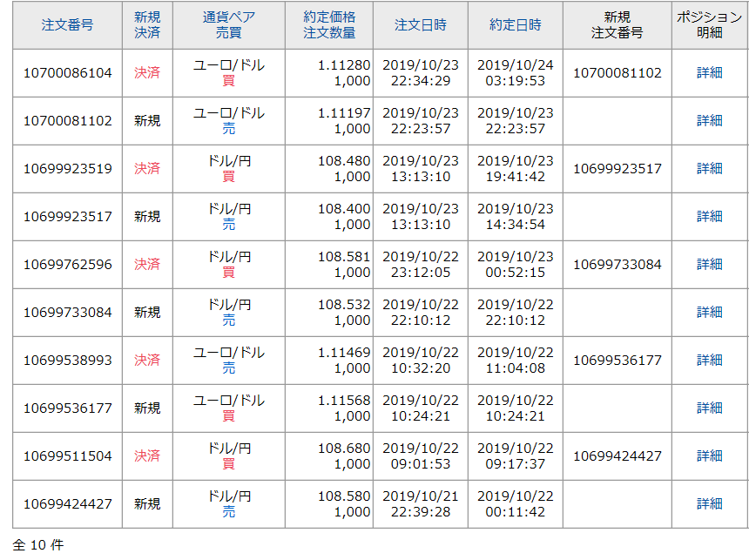Sort by 約定価格 注文数量 header

coord(329,25)
